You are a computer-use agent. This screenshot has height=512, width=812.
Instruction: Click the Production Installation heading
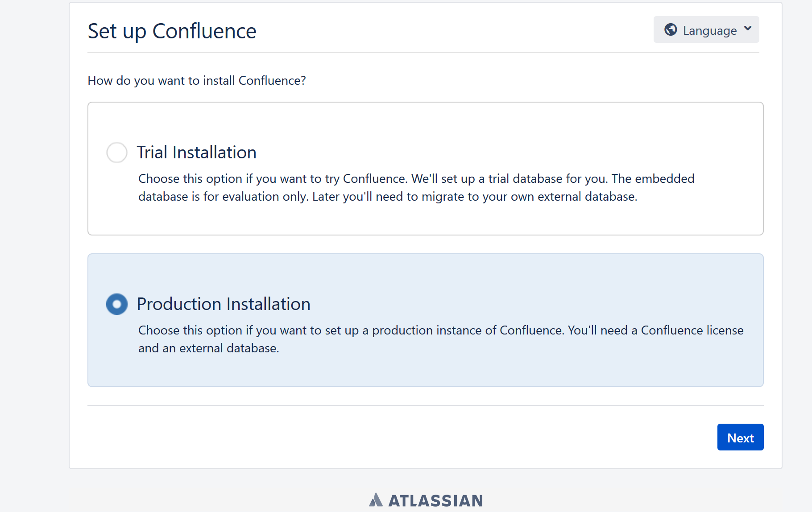[x=224, y=304]
